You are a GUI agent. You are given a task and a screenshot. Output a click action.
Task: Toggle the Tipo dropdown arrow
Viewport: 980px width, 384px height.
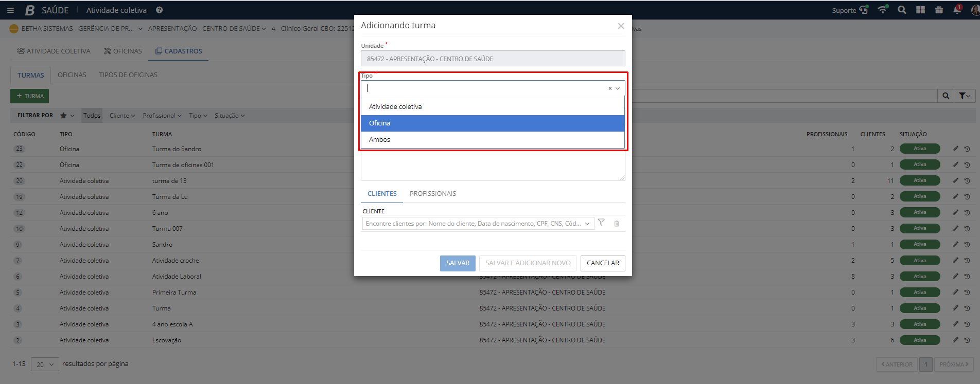click(618, 88)
